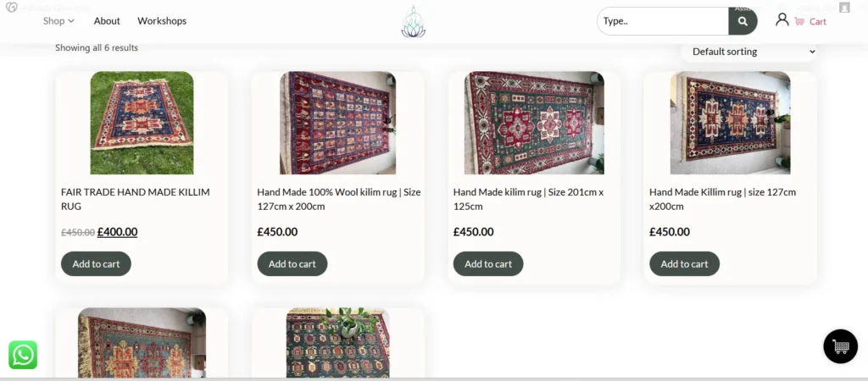Click the search magnifier button

coord(743,21)
